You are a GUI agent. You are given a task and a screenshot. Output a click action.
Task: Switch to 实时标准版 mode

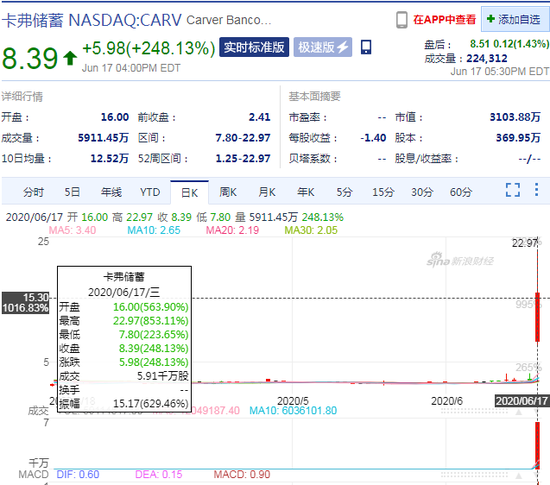coord(254,47)
